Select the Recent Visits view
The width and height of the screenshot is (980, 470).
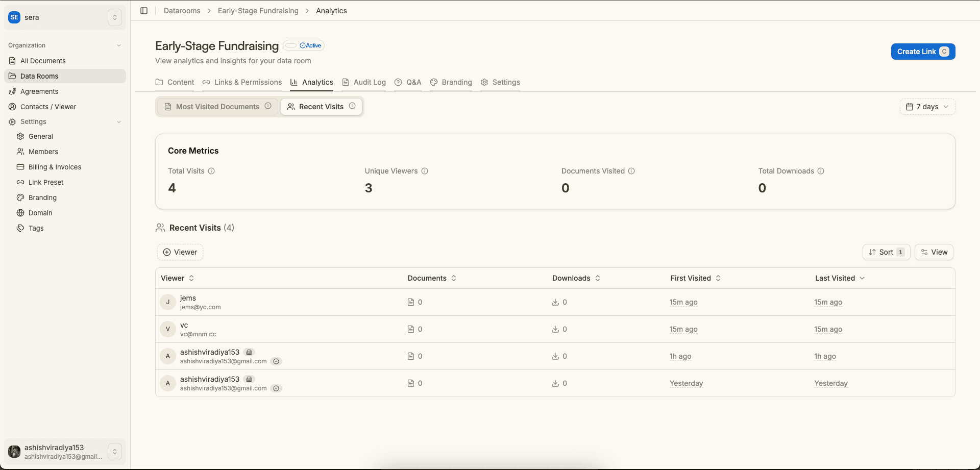click(x=321, y=107)
